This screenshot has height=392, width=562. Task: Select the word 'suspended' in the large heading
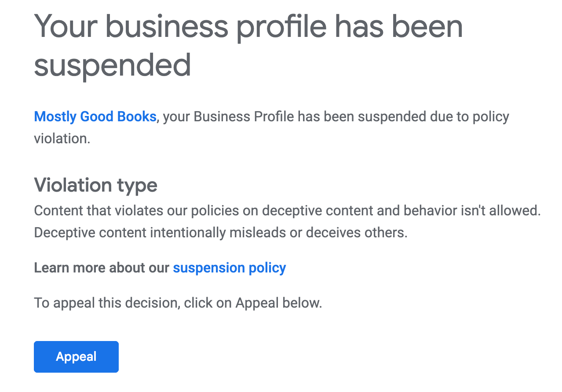[x=113, y=65]
